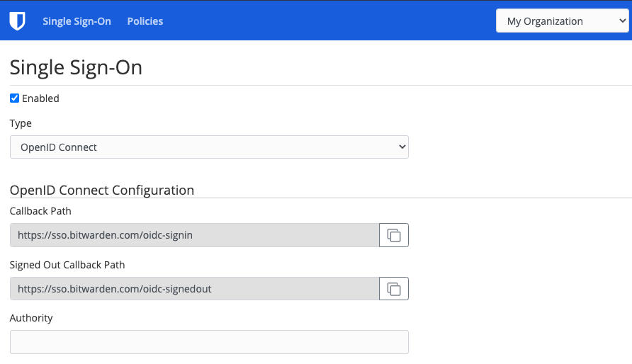Click the Callback Path label

pos(40,211)
